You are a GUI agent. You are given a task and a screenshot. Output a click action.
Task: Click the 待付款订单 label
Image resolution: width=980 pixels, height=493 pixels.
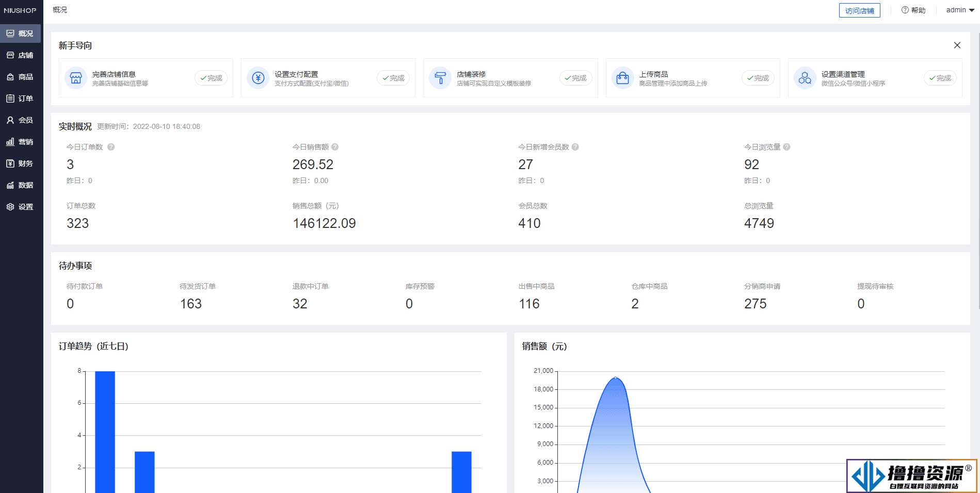tap(85, 286)
